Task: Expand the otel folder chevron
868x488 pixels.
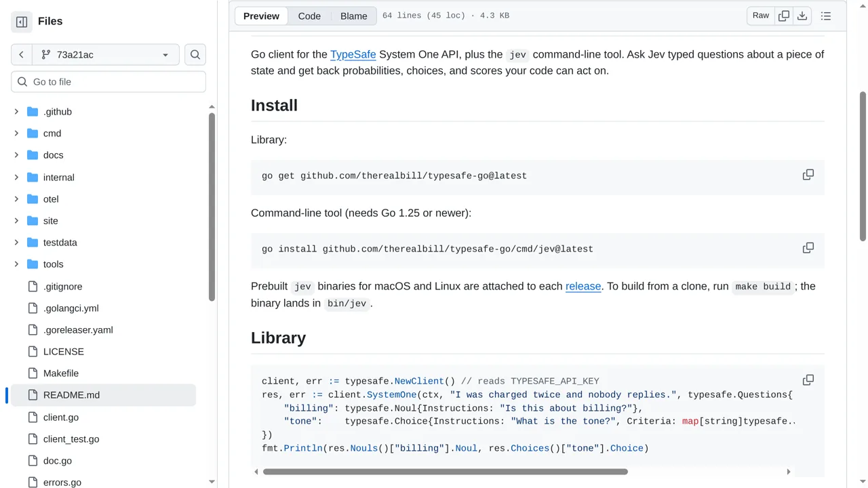Action: point(16,199)
